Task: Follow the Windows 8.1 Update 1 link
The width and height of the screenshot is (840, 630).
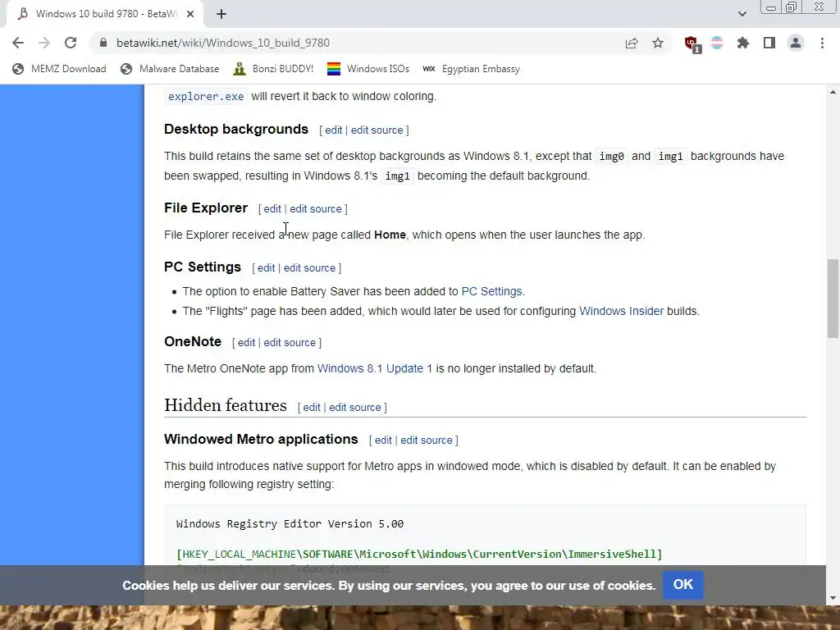Action: (x=374, y=368)
